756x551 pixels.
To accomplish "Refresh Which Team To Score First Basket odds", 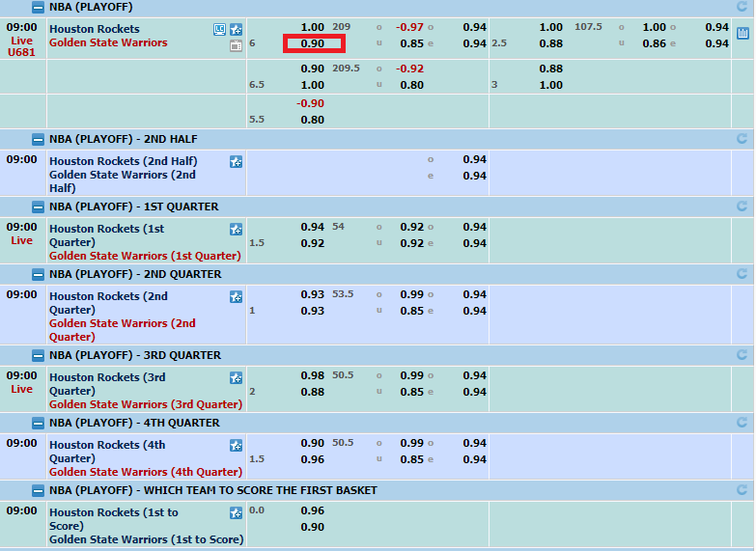I will (x=742, y=490).
